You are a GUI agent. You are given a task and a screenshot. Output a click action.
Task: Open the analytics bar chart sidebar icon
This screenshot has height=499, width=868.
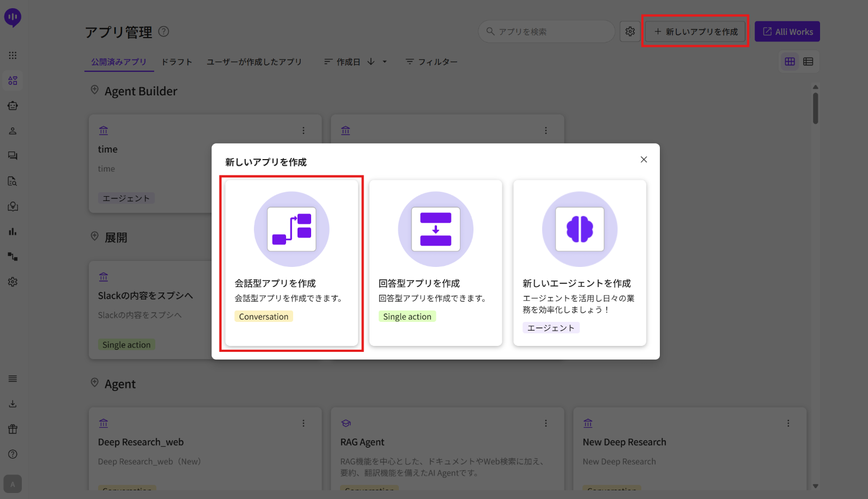[x=13, y=232]
